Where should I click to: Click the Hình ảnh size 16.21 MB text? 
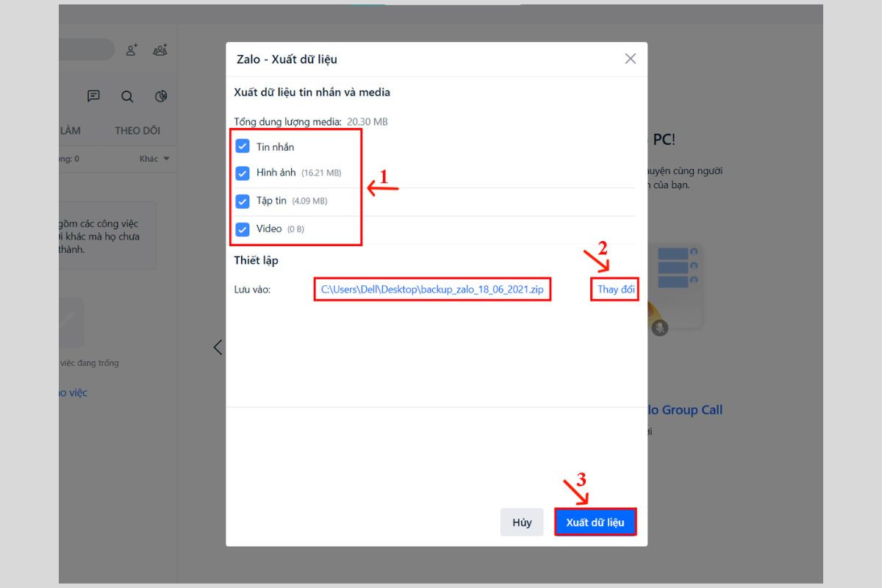point(321,173)
